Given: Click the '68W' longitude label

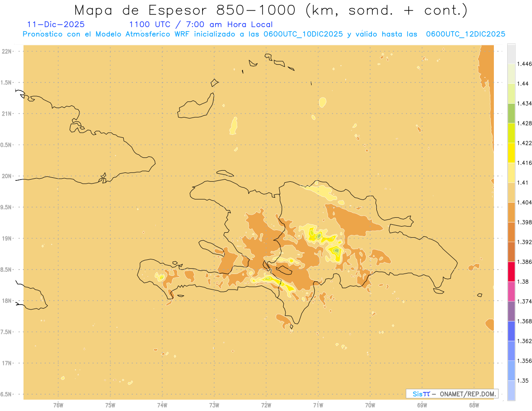Looking at the screenshot, I should (x=474, y=405).
